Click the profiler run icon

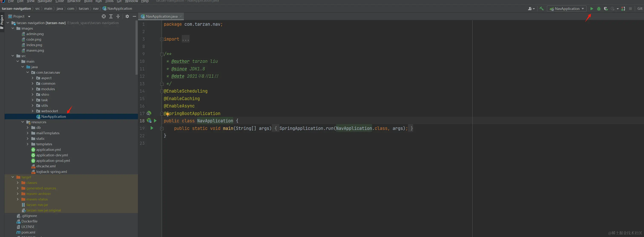pyautogui.click(x=612, y=9)
